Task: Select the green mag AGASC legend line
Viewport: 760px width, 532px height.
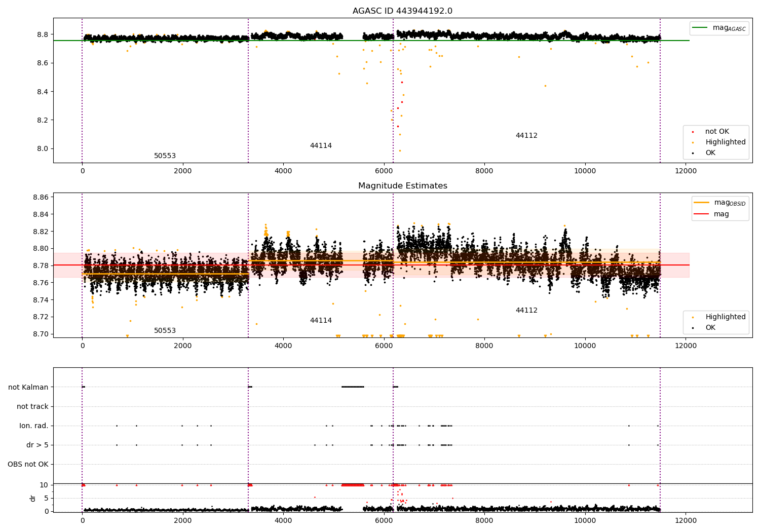Action: click(700, 28)
